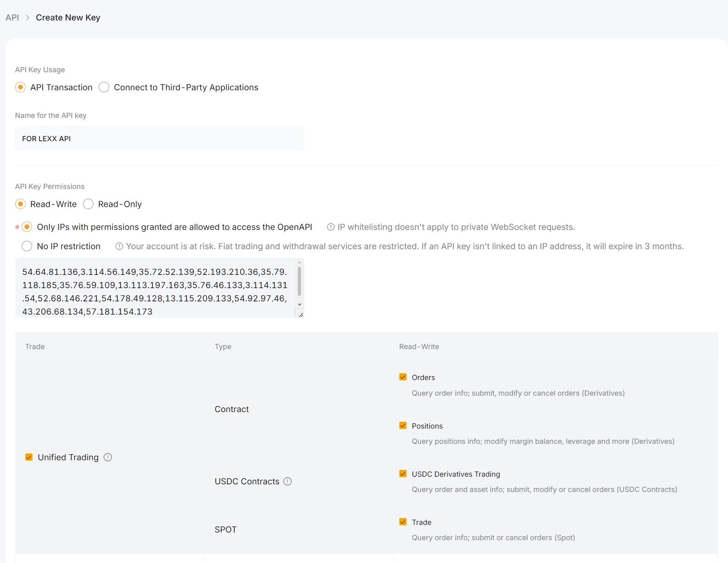Click info icon beside USDC Contracts

[287, 482]
